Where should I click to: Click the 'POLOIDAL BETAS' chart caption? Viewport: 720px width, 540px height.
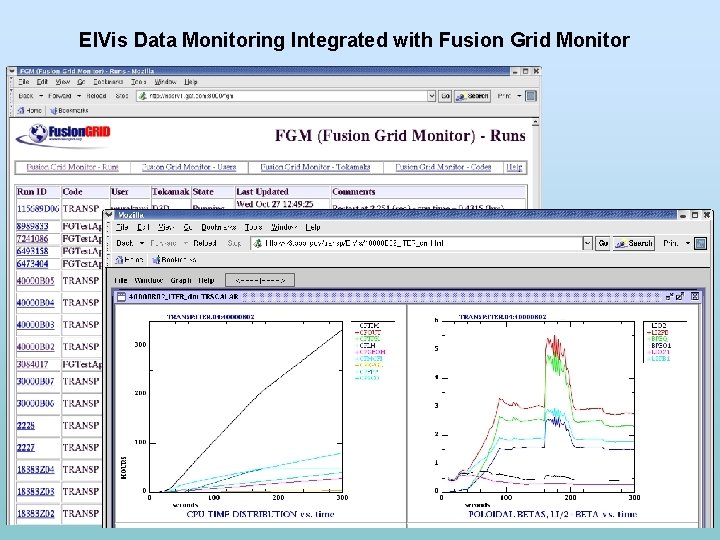552,514
